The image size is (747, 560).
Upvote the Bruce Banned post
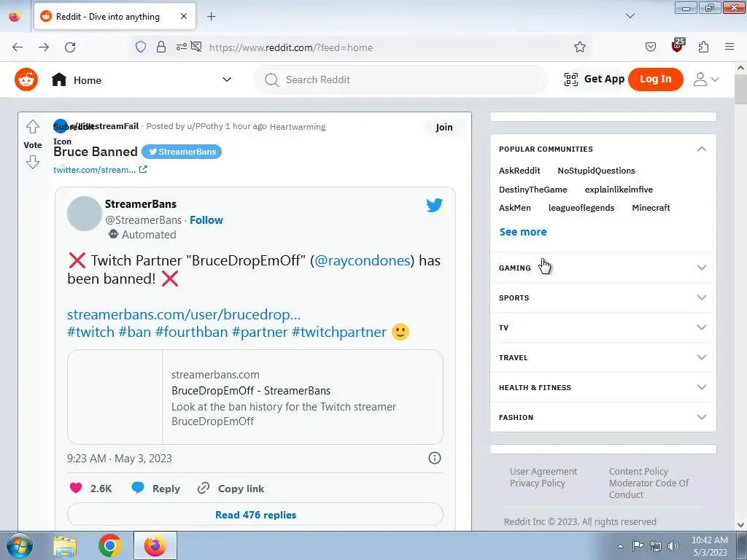coord(32,127)
